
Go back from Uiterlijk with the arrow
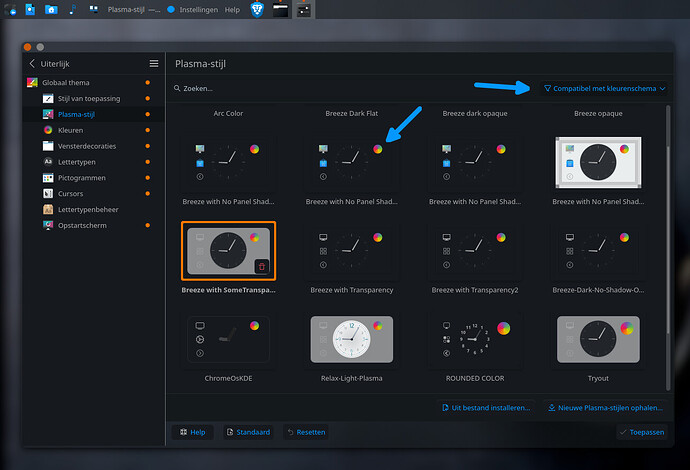tap(32, 63)
